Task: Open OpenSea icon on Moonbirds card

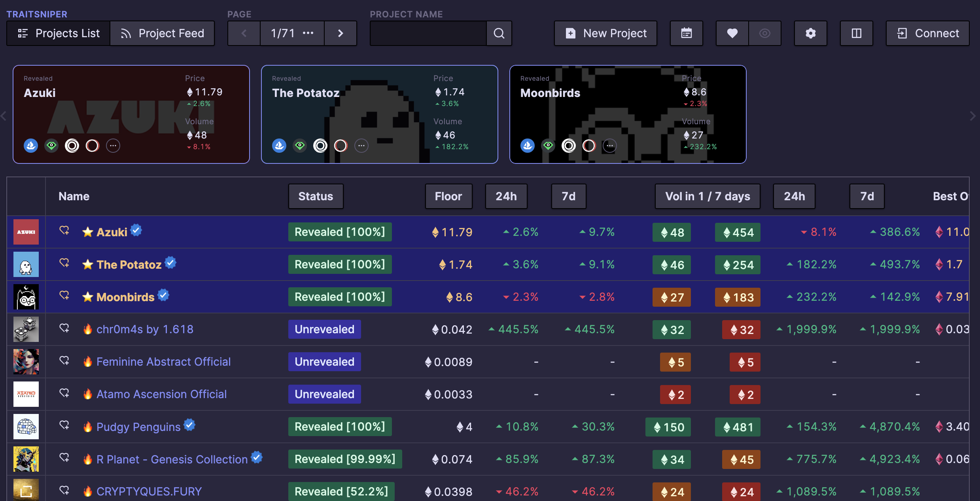Action: (528, 146)
